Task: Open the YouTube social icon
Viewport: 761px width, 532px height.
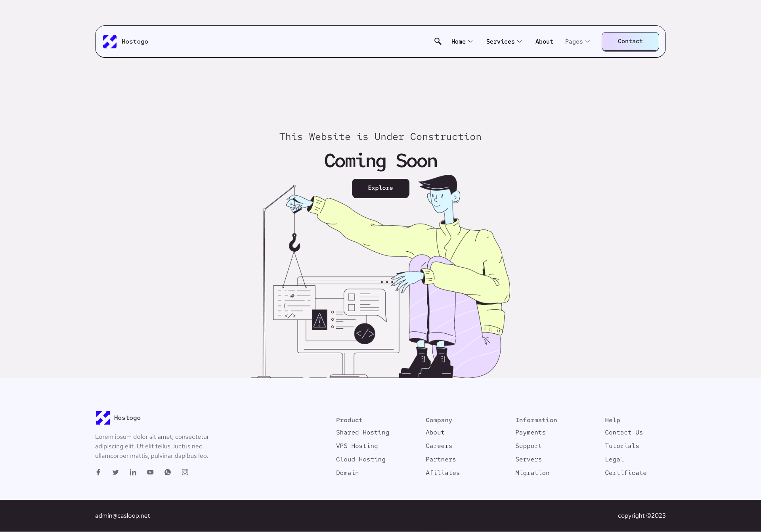Action: point(150,472)
